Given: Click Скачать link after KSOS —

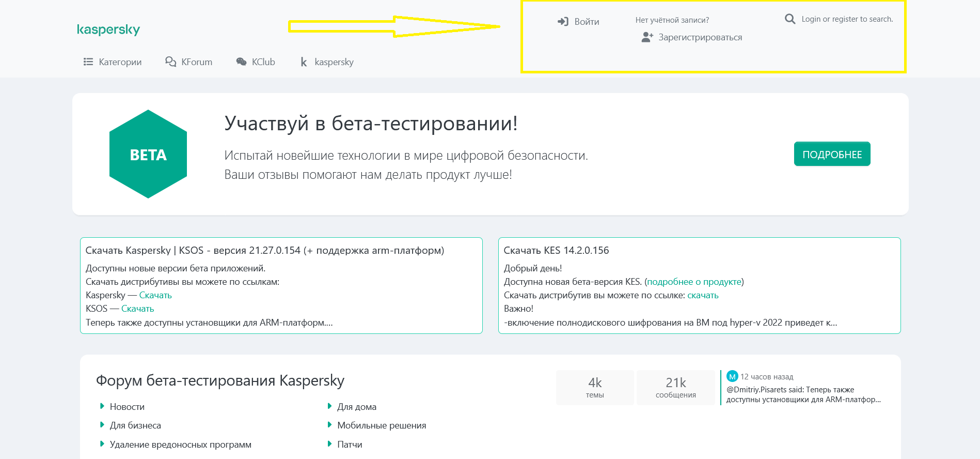Looking at the screenshot, I should point(137,309).
